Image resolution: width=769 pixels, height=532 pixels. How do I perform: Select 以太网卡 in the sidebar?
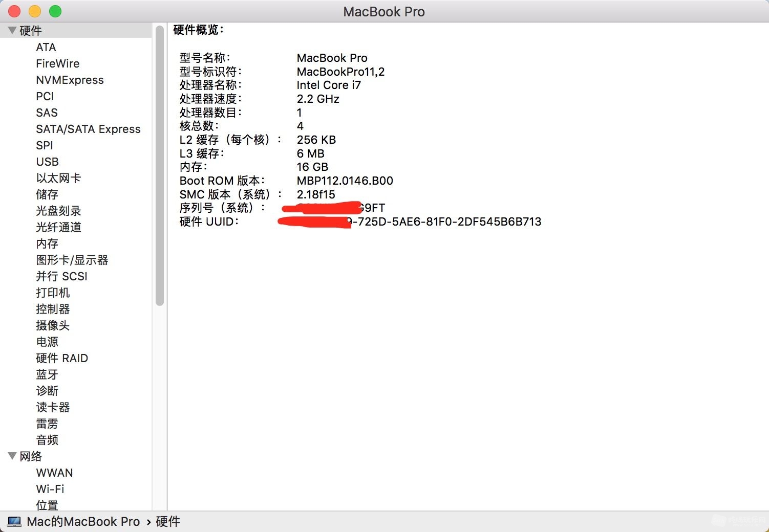[58, 178]
